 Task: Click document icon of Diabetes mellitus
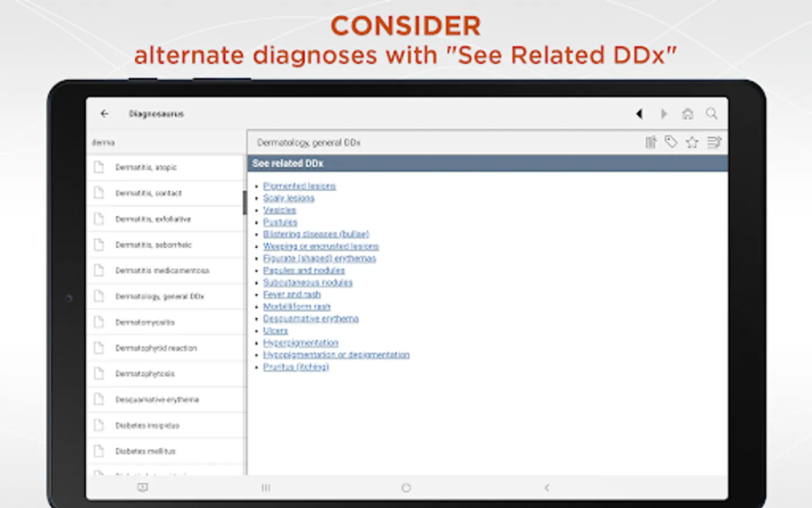(99, 451)
